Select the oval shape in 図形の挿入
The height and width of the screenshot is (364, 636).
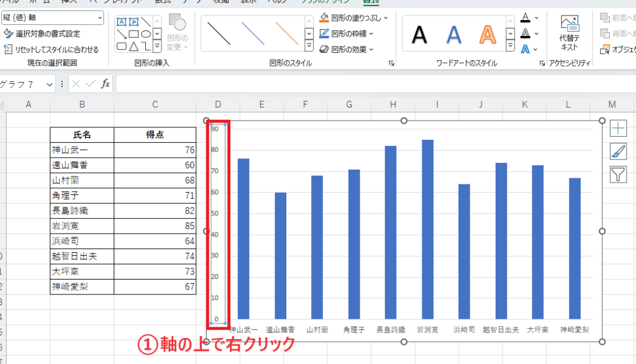(145, 32)
